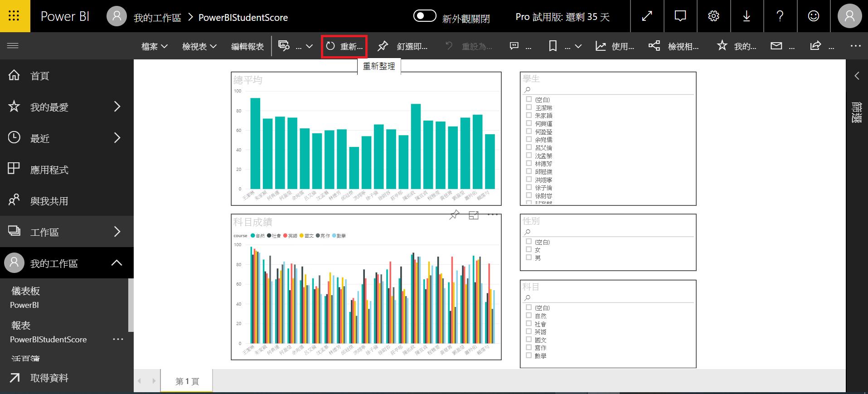This screenshot has width=868, height=394.
Task: Open 應用程式 apps in sidebar
Action: pos(67,169)
